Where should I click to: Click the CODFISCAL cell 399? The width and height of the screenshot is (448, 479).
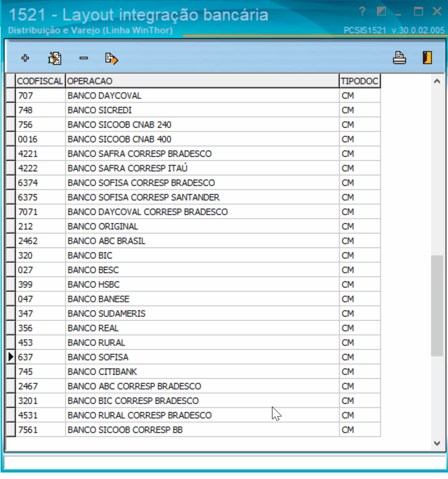point(40,284)
